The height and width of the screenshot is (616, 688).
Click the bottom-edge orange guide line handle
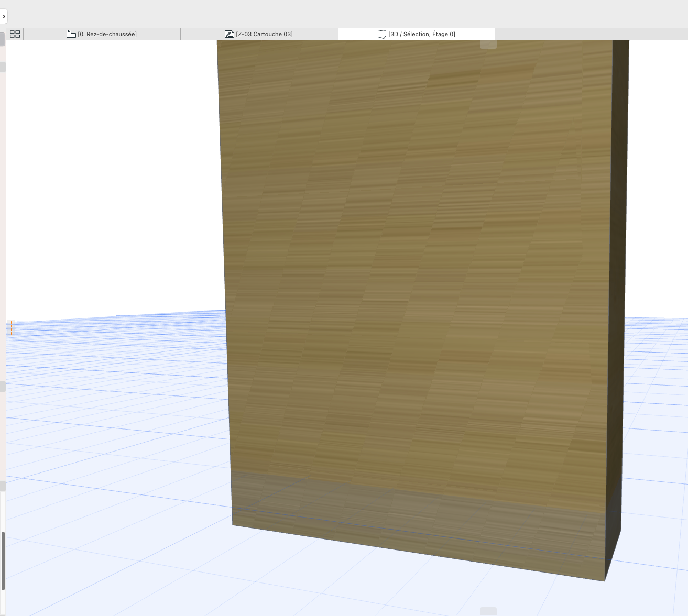488,611
